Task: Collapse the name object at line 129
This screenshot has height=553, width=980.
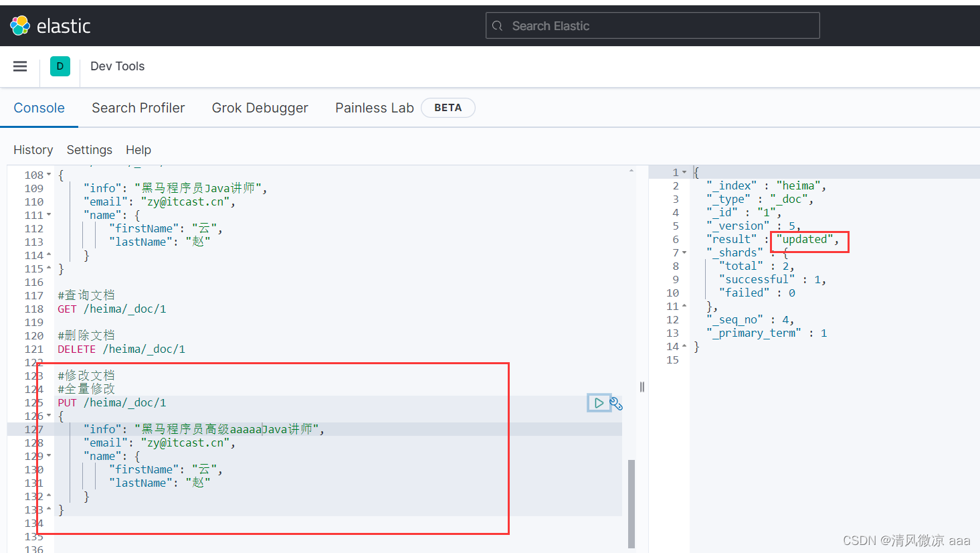Action: [x=49, y=456]
